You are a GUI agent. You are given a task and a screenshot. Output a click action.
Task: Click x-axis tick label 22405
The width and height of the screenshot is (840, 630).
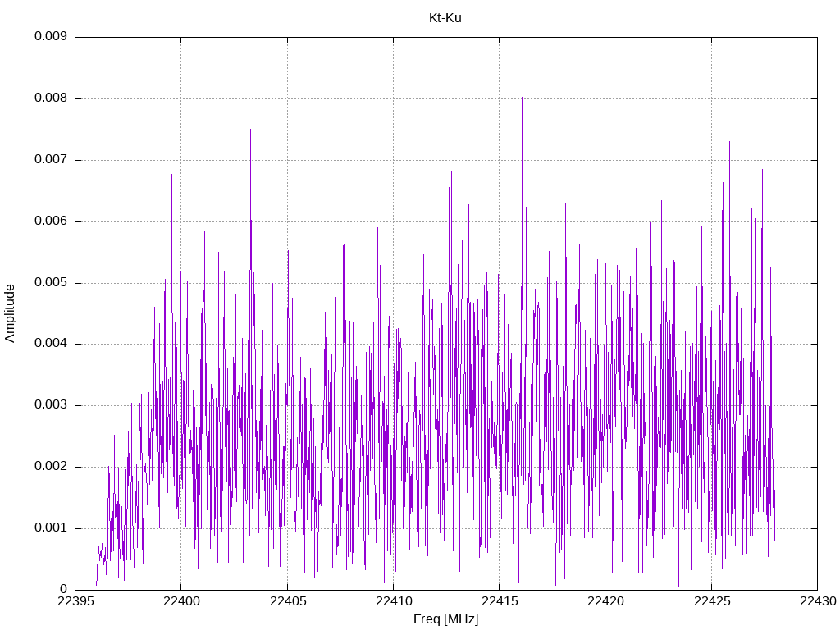[288, 601]
